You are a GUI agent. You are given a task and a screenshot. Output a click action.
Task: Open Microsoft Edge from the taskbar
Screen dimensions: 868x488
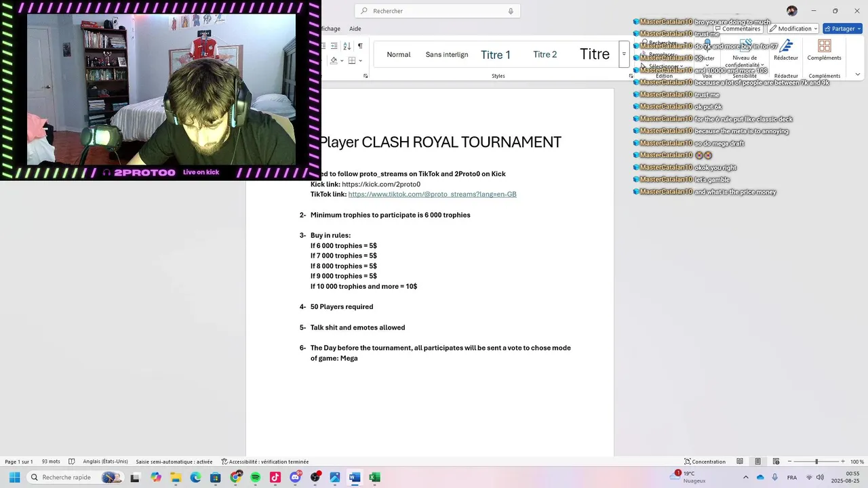[195, 477]
